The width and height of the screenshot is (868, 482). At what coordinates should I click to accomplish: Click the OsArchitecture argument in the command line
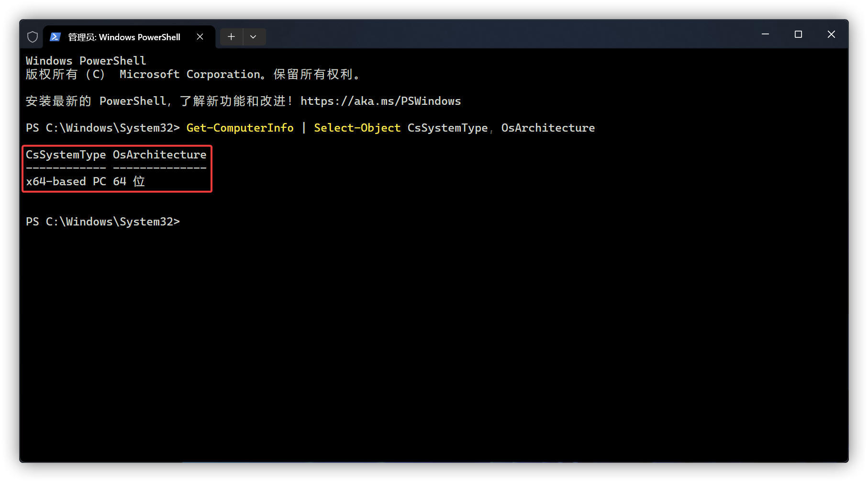(548, 128)
